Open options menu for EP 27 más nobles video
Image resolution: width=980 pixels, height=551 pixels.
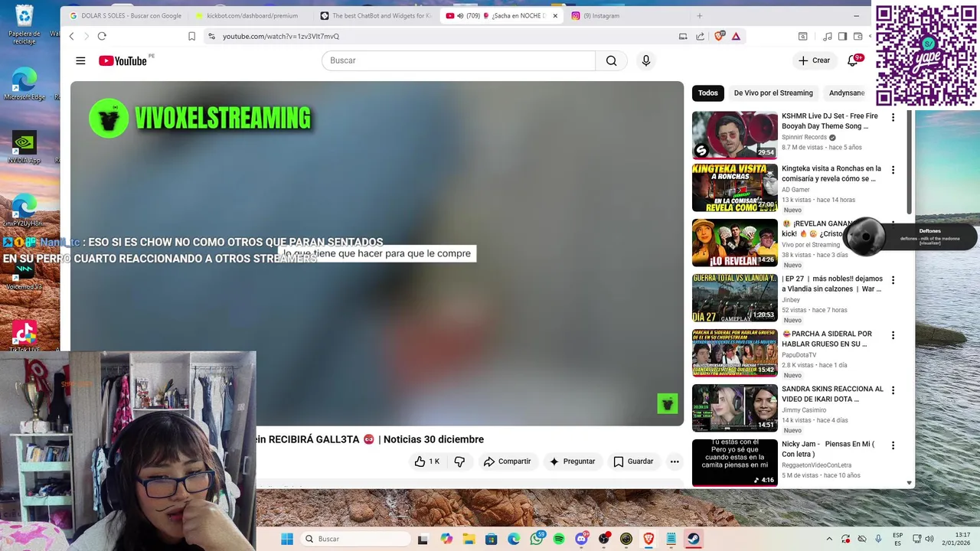(x=893, y=280)
